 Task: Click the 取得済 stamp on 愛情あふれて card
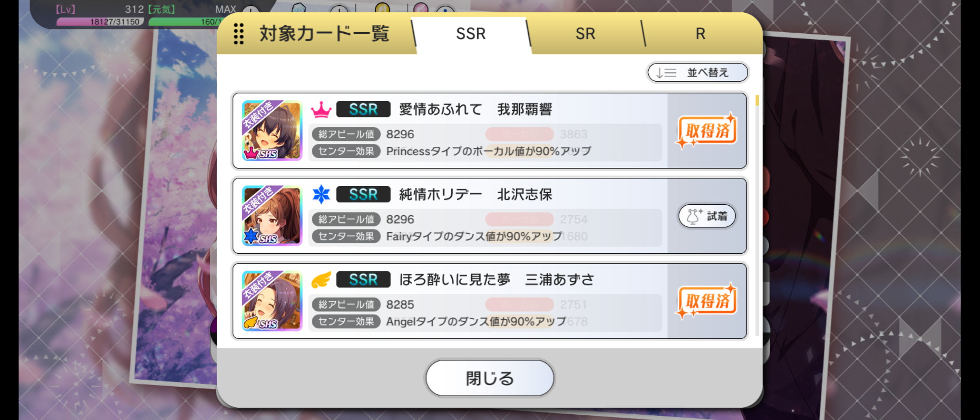point(707,130)
